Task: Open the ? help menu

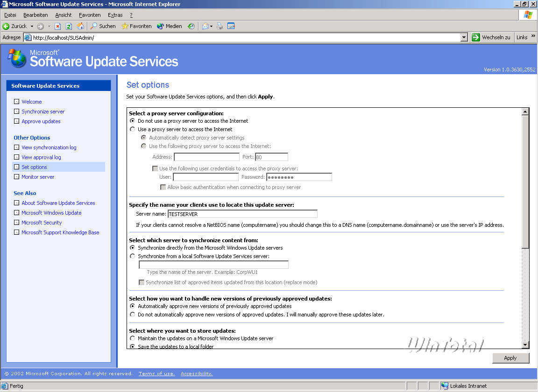Action: [x=131, y=15]
